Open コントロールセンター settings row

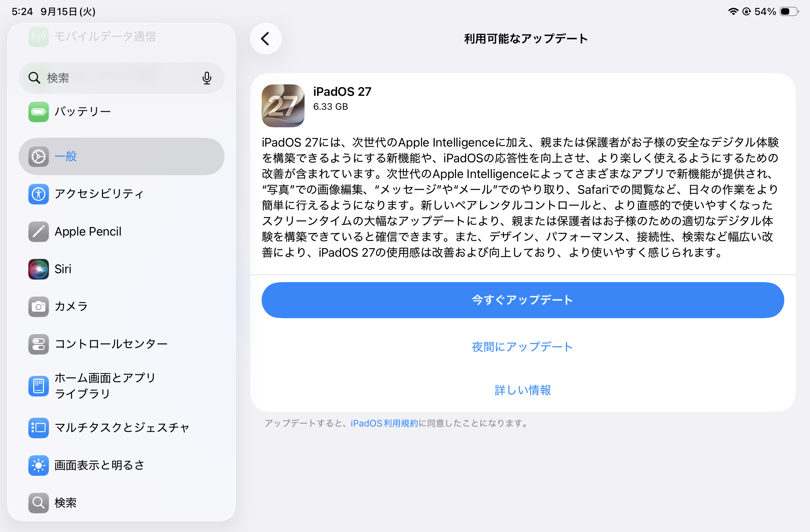click(122, 344)
